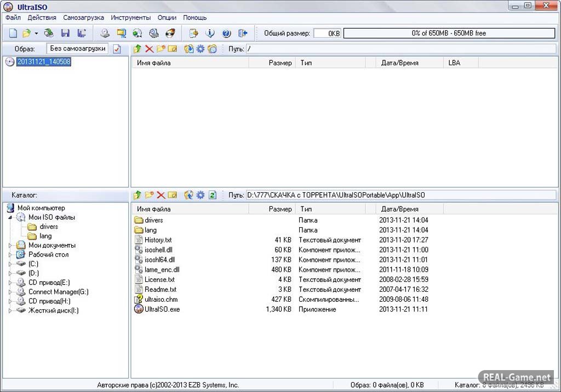Click red X delete icon in image pane
This screenshot has width=561, height=392.
(149, 49)
